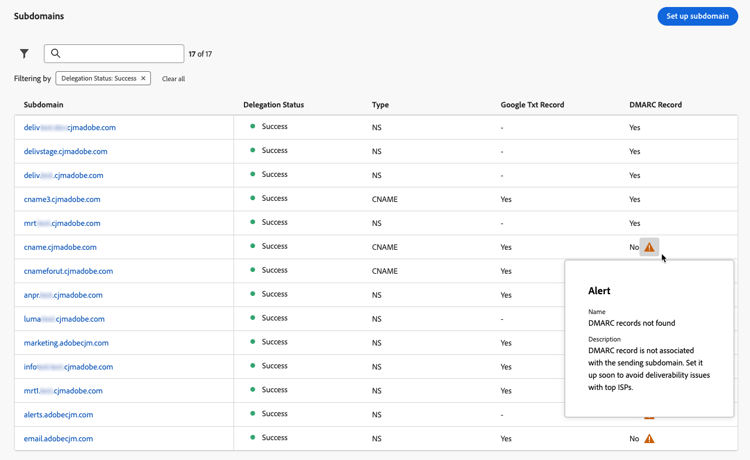Open the cname.cjmadobe.com subdomain link
The width and height of the screenshot is (750, 460).
click(x=60, y=247)
